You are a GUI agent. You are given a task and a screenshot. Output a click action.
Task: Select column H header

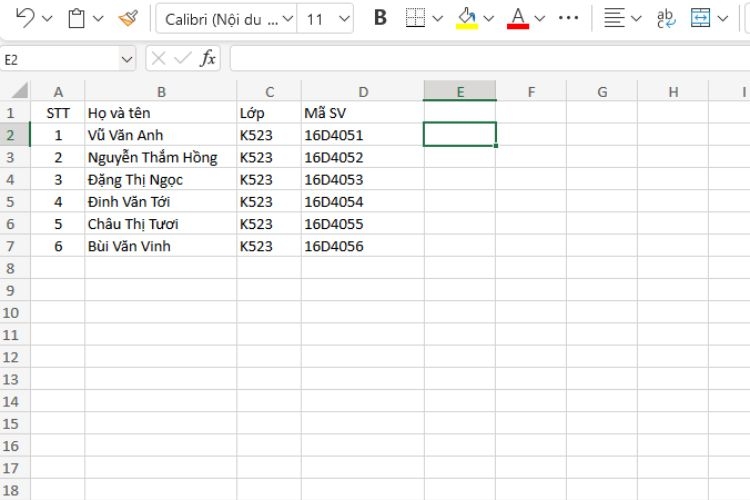(673, 91)
